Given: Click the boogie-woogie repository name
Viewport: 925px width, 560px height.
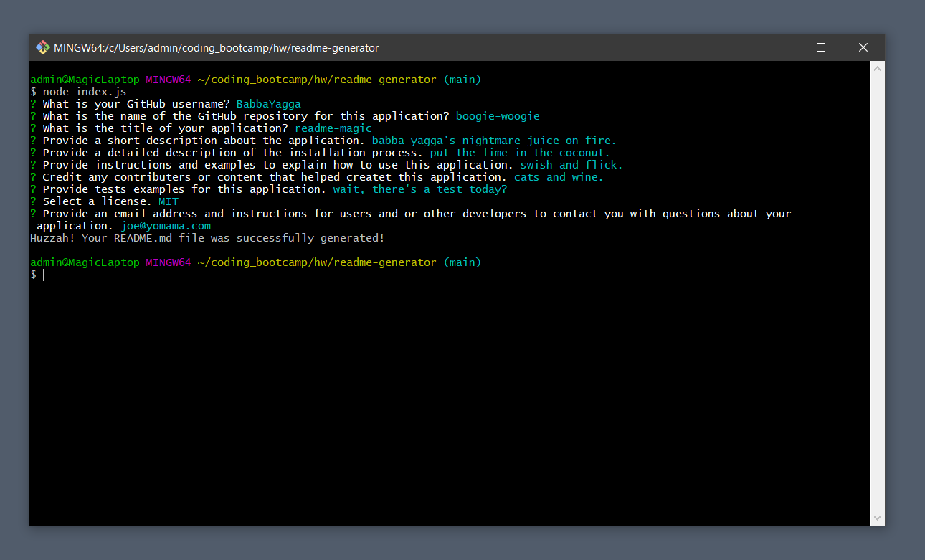Looking at the screenshot, I should tap(498, 115).
